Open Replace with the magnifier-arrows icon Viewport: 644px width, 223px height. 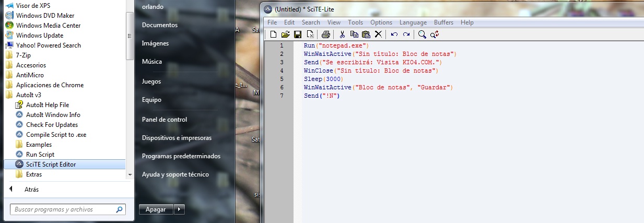(x=435, y=34)
